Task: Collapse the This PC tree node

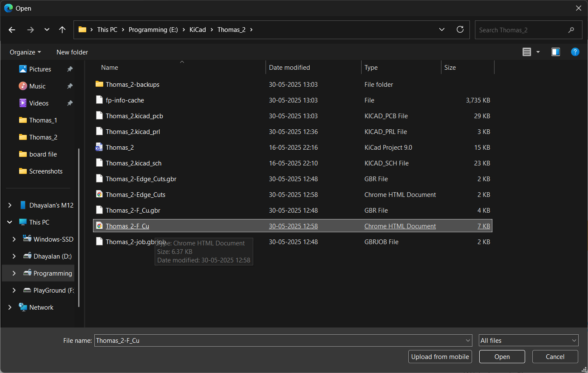Action: (x=10, y=222)
